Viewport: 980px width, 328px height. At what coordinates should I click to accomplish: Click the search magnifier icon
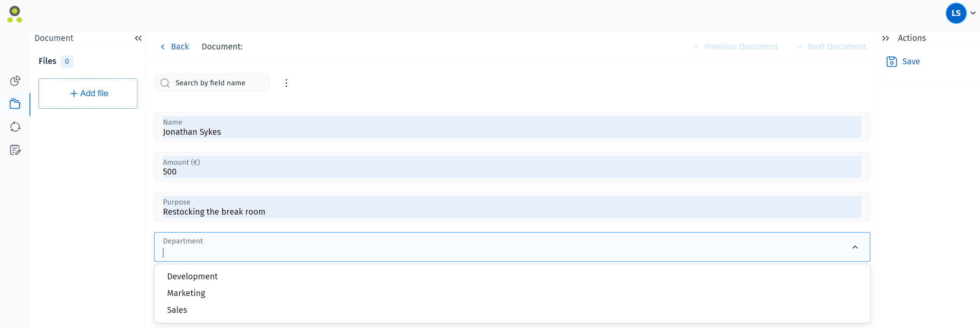[x=165, y=83]
